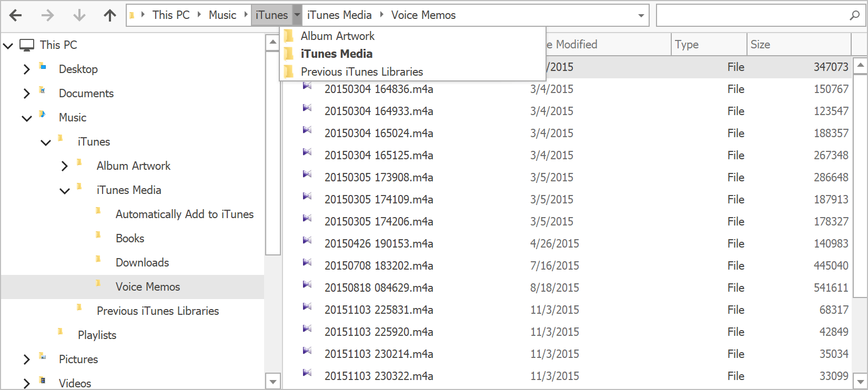Open the address bar history dropdown
Screen dimensions: 868x390
pos(641,15)
